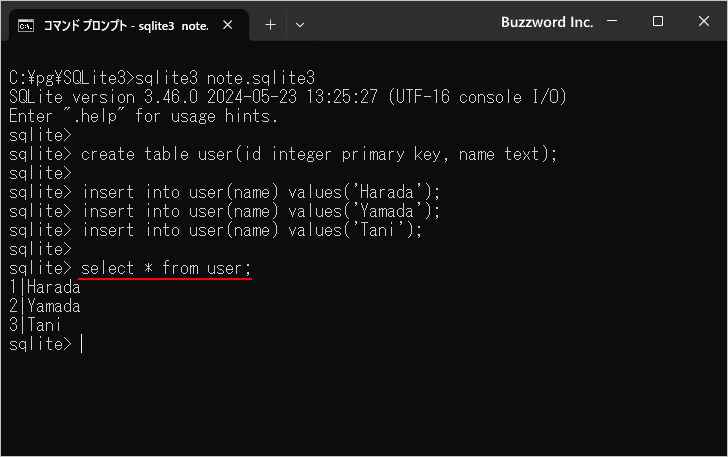Click the insert 'Tani' command line
This screenshot has width=728, height=457.
click(x=252, y=230)
